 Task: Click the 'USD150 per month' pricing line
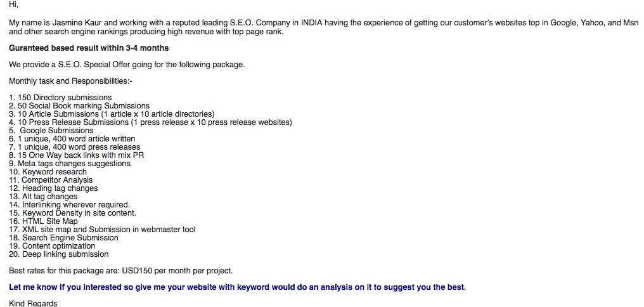tap(120, 271)
